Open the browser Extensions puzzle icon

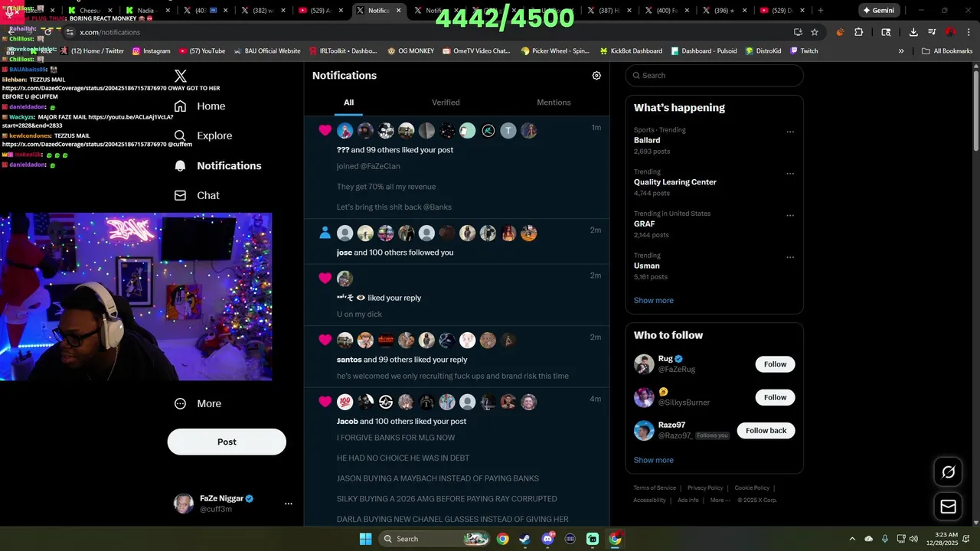click(858, 32)
